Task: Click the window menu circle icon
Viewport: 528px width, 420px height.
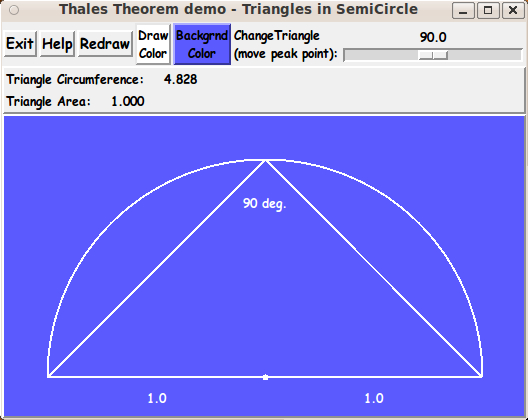Action: pos(14,10)
